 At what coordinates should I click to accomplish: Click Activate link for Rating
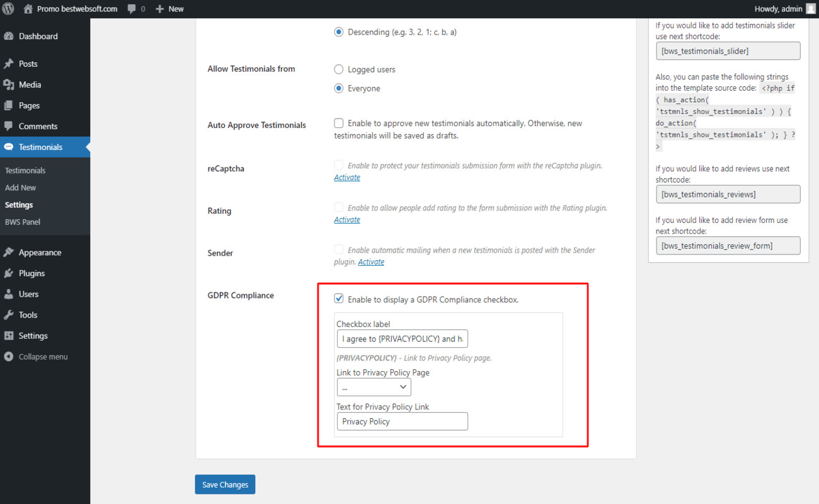347,220
